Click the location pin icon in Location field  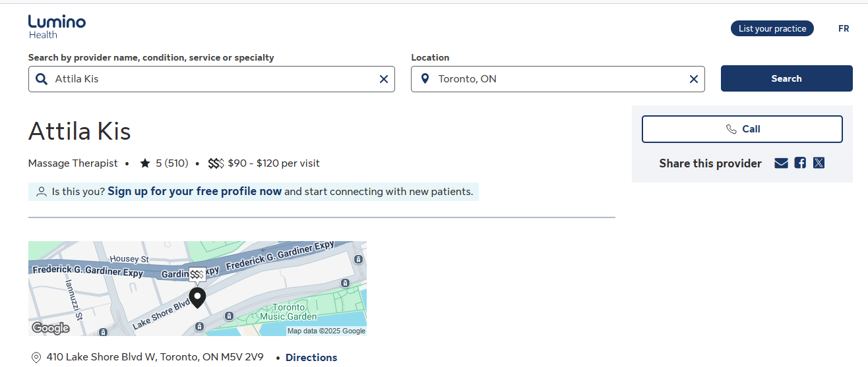tap(425, 79)
